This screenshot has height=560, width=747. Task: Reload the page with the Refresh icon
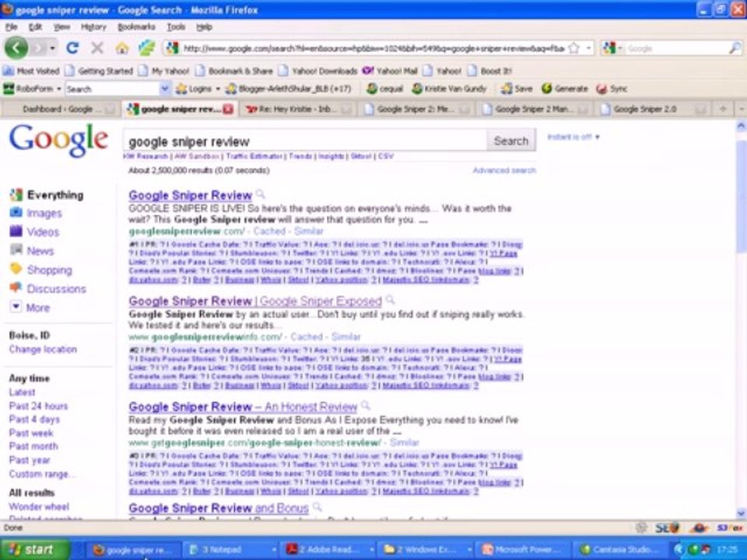point(72,47)
